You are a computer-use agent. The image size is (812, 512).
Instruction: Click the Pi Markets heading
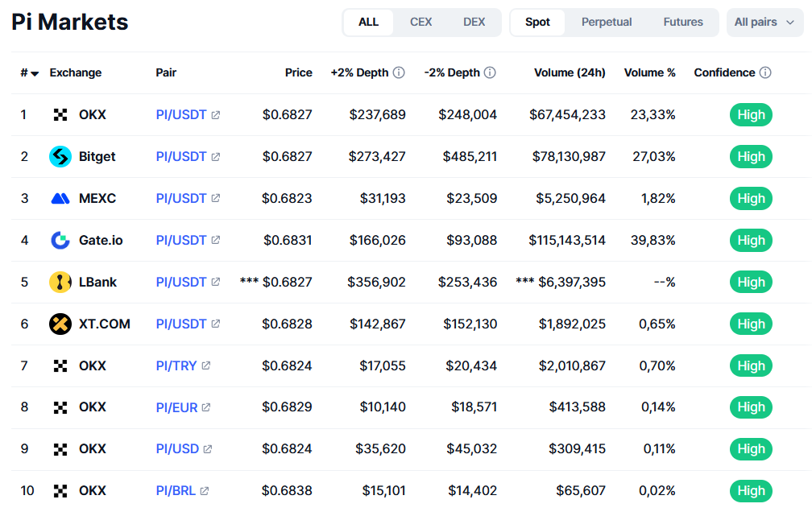point(70,23)
